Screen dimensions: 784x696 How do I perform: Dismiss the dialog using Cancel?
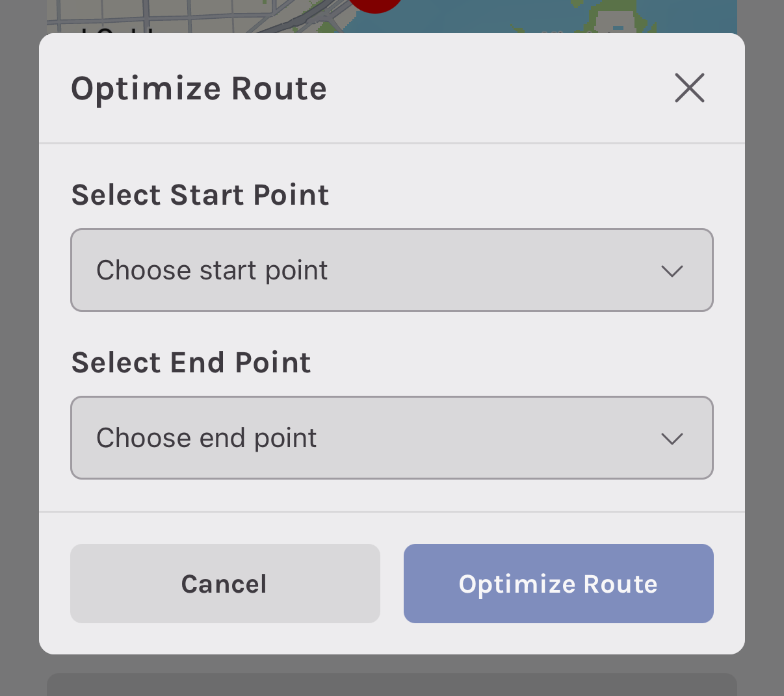point(224,584)
